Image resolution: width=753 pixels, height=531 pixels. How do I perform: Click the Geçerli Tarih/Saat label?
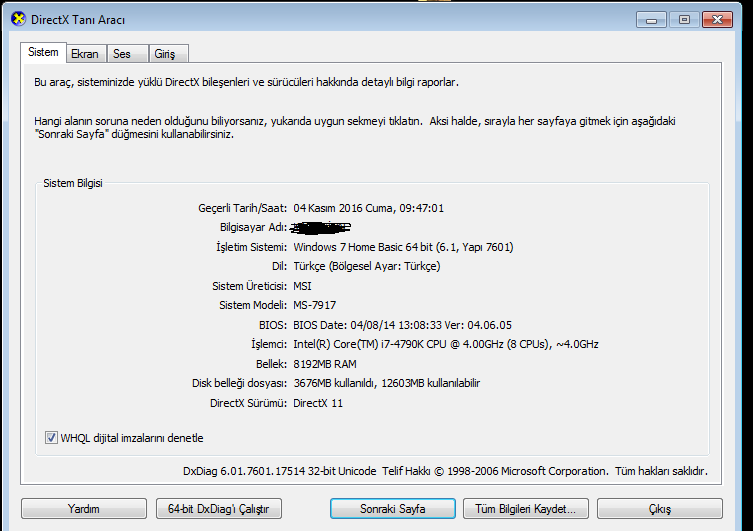243,208
